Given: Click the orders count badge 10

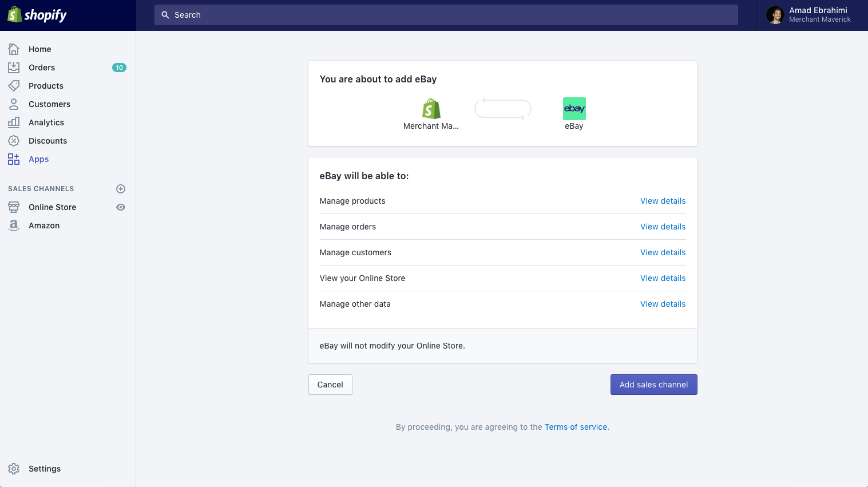Looking at the screenshot, I should pos(119,68).
